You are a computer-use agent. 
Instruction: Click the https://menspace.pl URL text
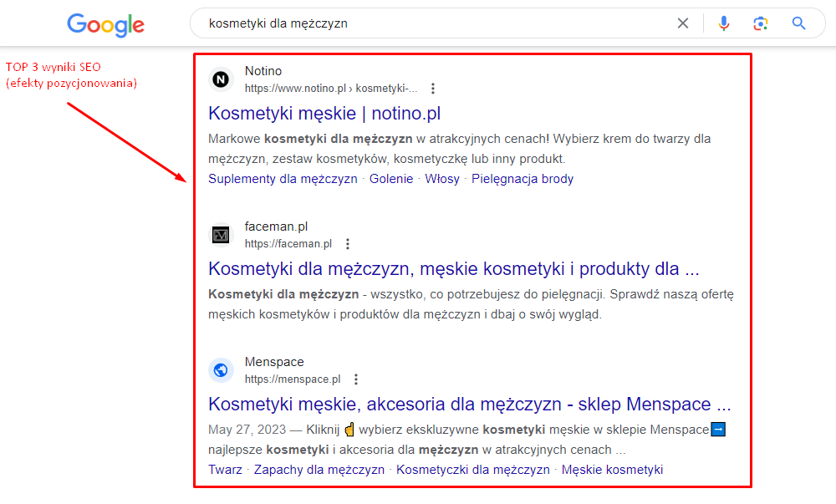[293, 379]
